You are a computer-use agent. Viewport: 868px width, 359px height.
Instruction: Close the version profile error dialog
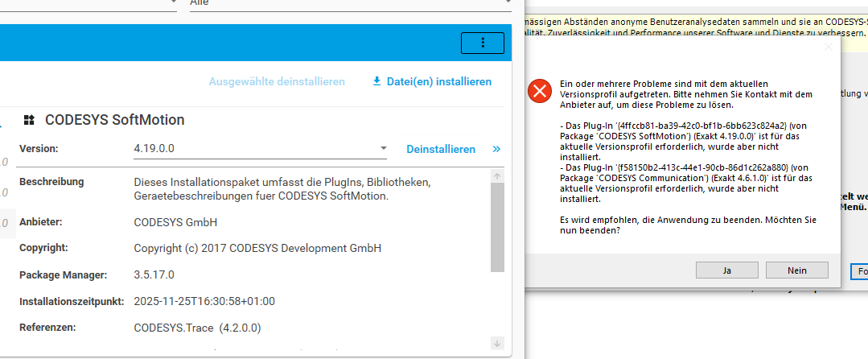pyautogui.click(x=829, y=47)
